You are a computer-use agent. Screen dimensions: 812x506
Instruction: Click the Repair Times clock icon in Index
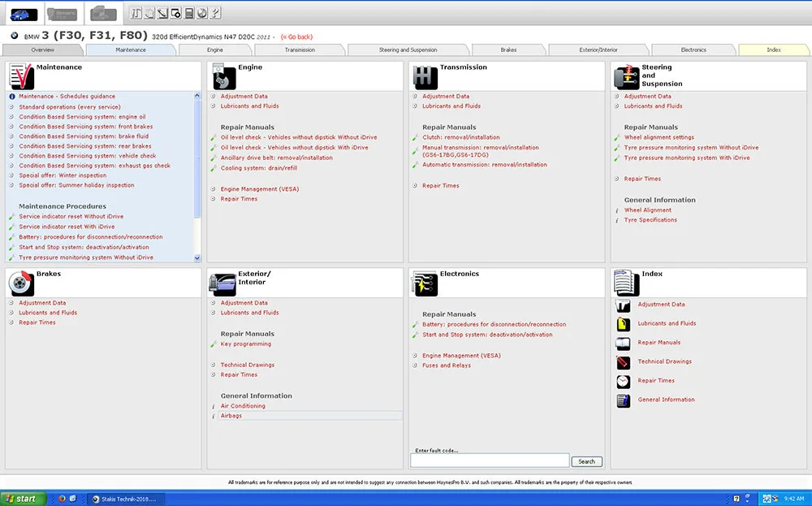pyautogui.click(x=624, y=382)
